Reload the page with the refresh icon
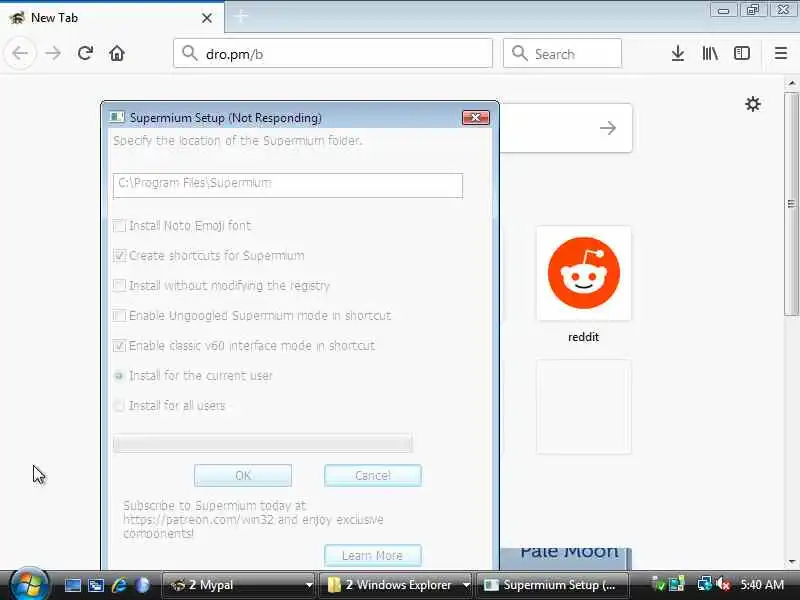 coord(85,53)
